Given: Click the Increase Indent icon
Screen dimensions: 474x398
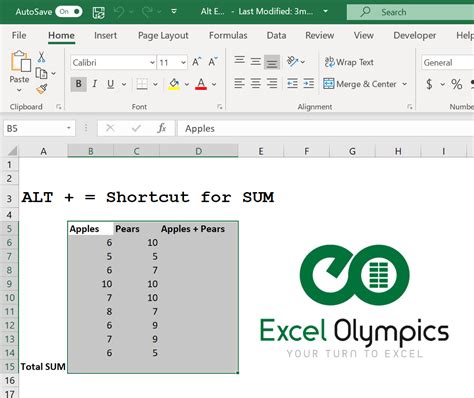Looking at the screenshot, I should (x=309, y=83).
